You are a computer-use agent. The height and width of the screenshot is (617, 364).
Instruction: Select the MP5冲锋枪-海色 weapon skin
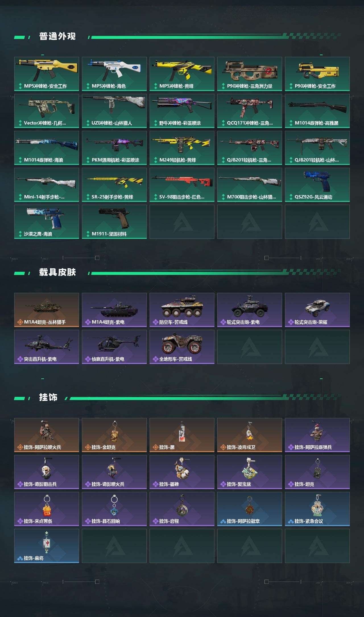[114, 74]
